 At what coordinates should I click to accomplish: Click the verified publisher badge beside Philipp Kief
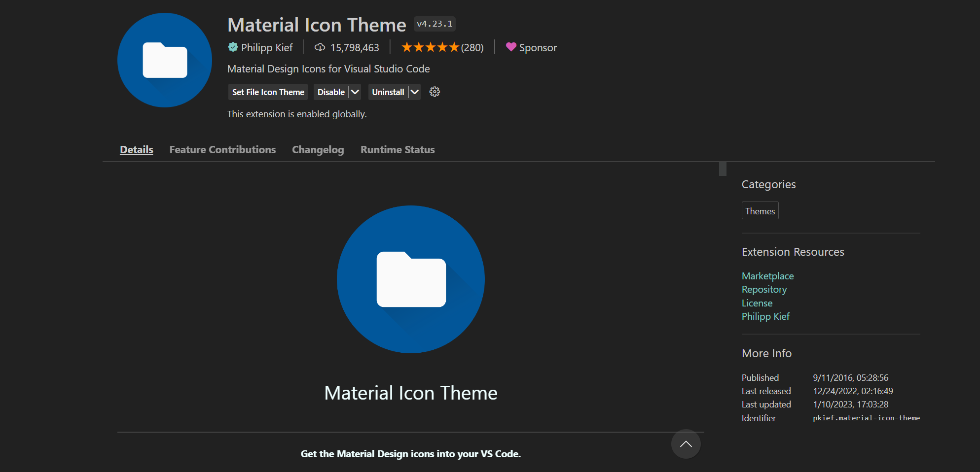pyautogui.click(x=233, y=47)
